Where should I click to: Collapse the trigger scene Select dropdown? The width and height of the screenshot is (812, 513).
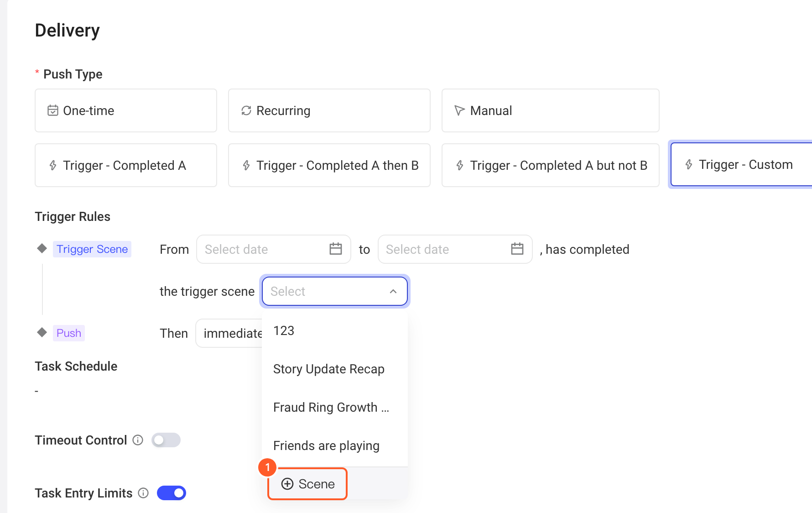(x=334, y=291)
